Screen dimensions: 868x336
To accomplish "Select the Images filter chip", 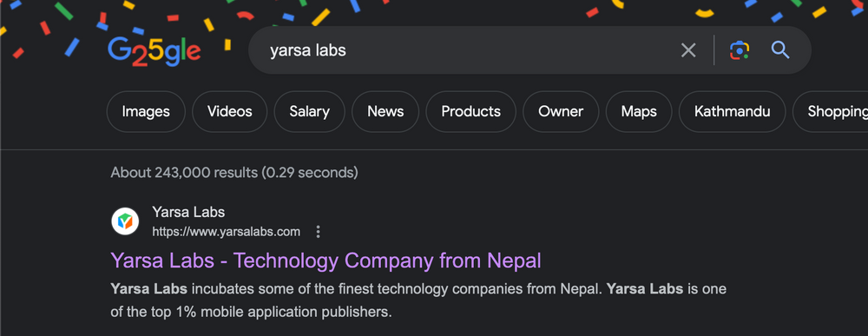I will coord(146,112).
